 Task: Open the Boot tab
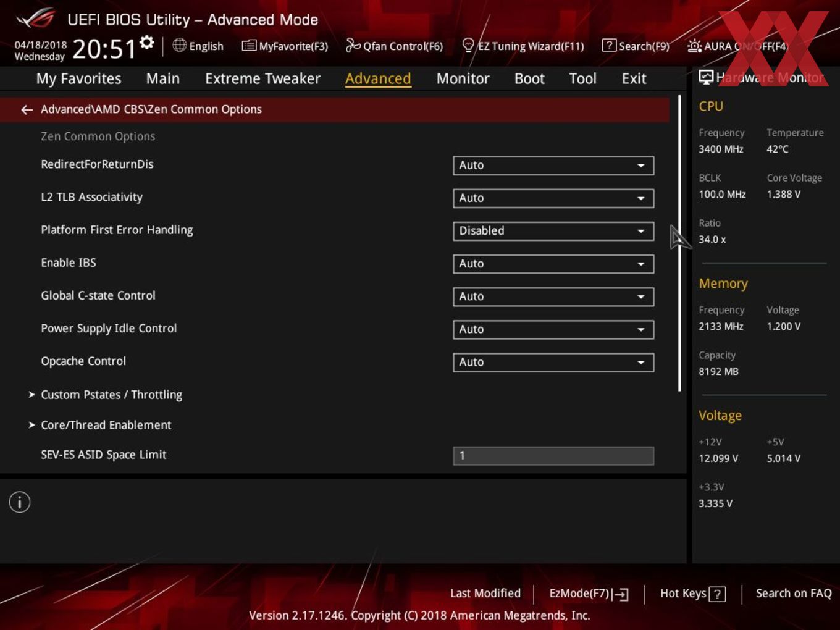(x=529, y=78)
